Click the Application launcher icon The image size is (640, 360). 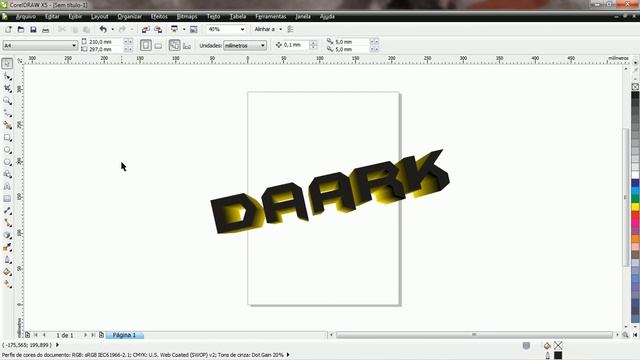(x=174, y=29)
